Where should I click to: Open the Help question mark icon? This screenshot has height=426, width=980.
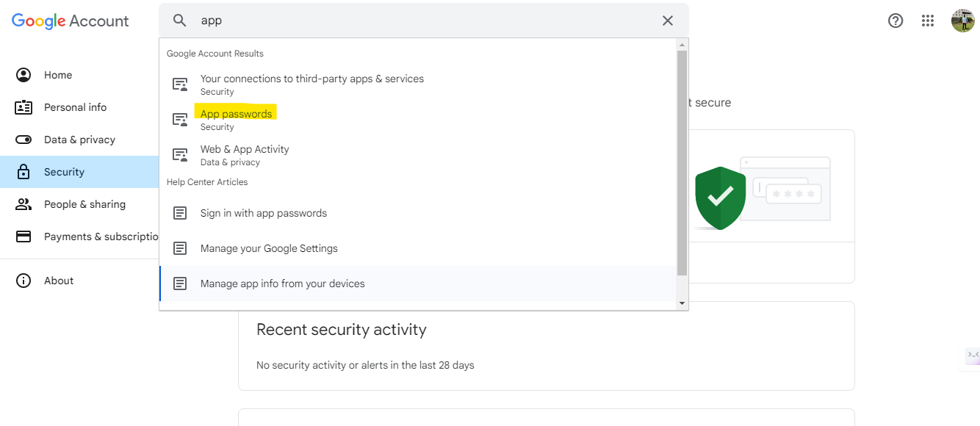point(896,21)
